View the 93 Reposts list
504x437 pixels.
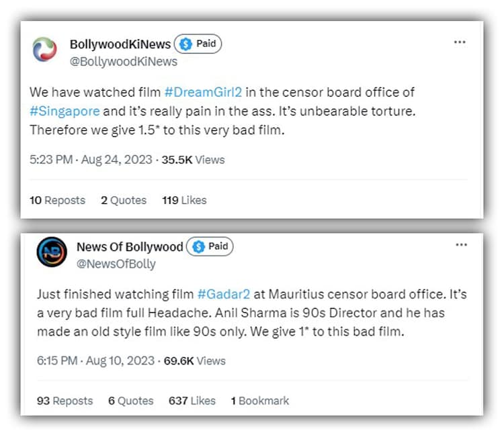65,401
